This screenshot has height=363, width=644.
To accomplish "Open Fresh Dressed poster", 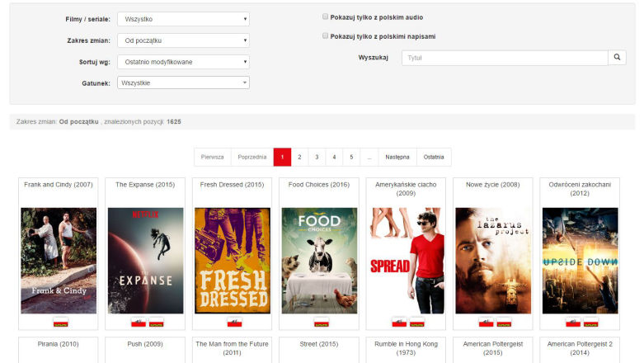I will coord(233,261).
